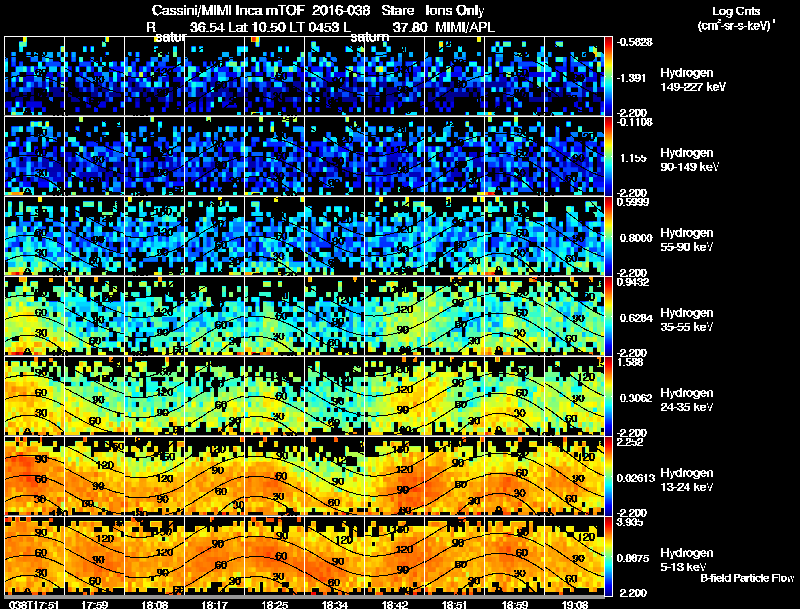
Task: Open the 35-55 keV image panel at 18:42
Action: (x=394, y=316)
